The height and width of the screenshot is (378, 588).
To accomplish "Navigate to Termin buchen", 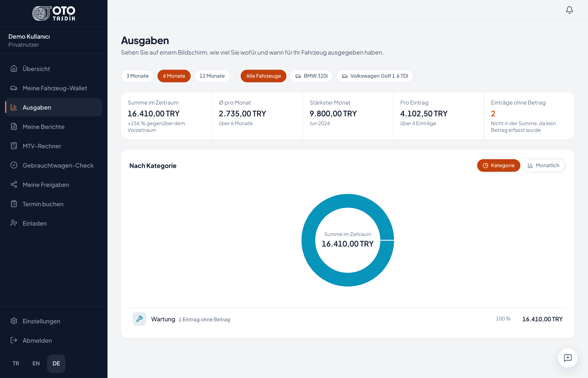I will pyautogui.click(x=54, y=204).
